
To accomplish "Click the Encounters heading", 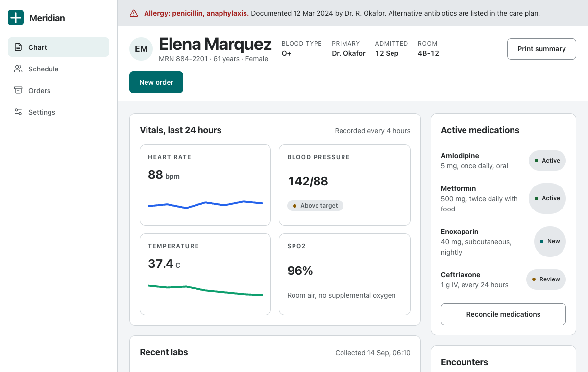I will point(465,362).
